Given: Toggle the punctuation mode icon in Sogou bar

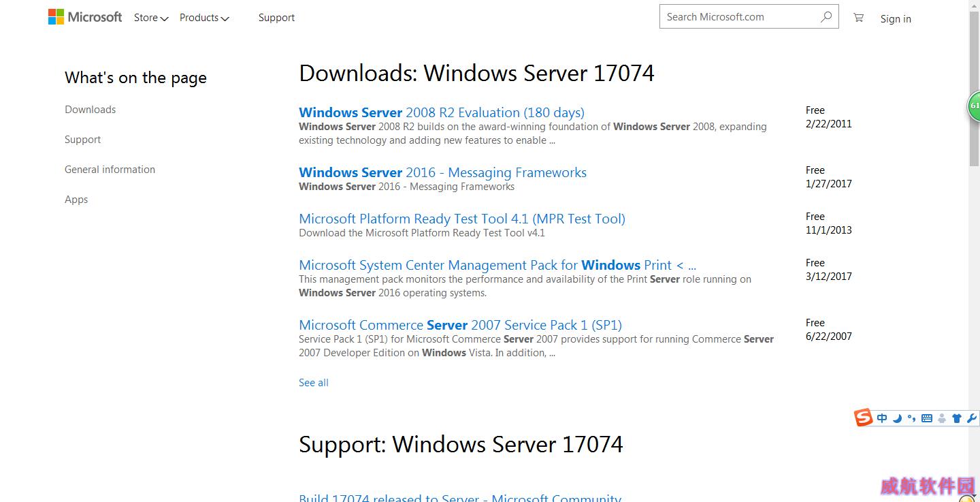Looking at the screenshot, I should 911,418.
